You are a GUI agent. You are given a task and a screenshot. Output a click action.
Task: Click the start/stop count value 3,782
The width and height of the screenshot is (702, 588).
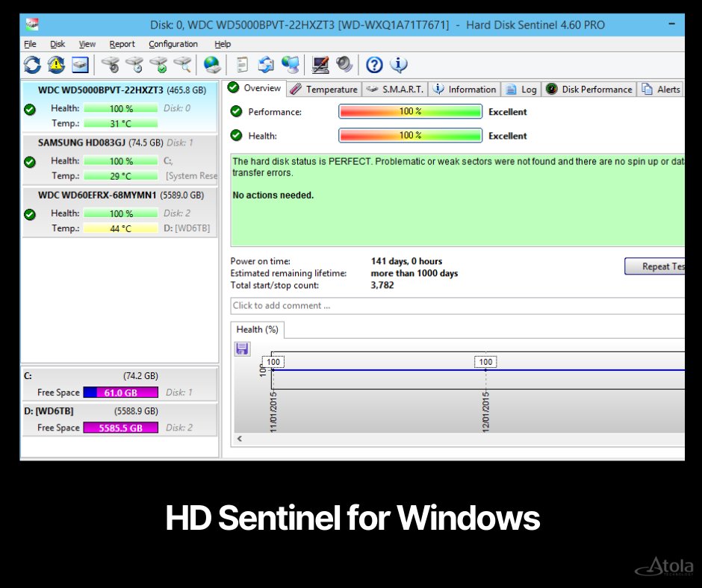pyautogui.click(x=382, y=286)
